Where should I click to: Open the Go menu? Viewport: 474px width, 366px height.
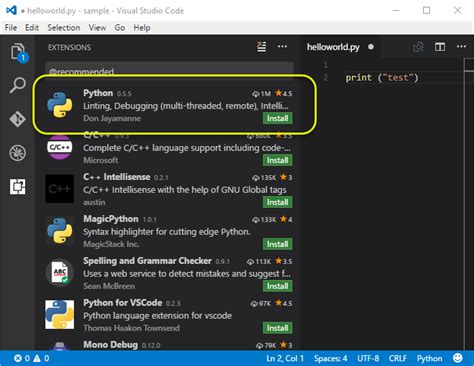pos(120,28)
